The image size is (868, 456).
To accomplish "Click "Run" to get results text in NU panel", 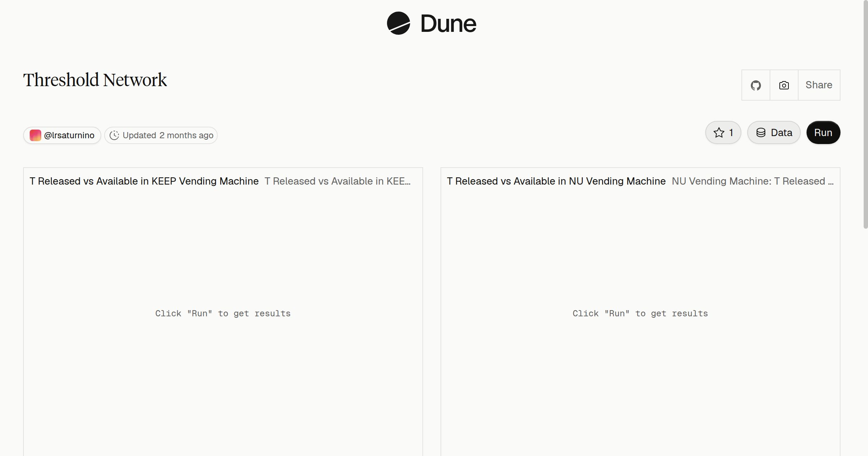I will pos(640,313).
